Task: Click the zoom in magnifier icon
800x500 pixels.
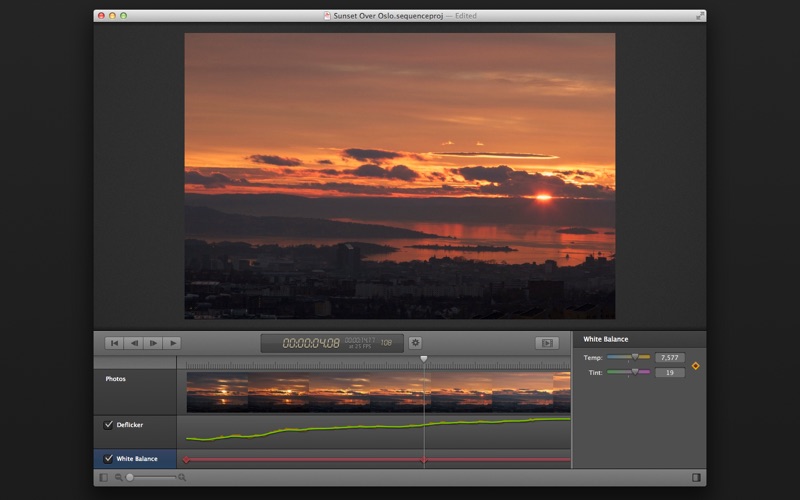Action: (x=182, y=478)
